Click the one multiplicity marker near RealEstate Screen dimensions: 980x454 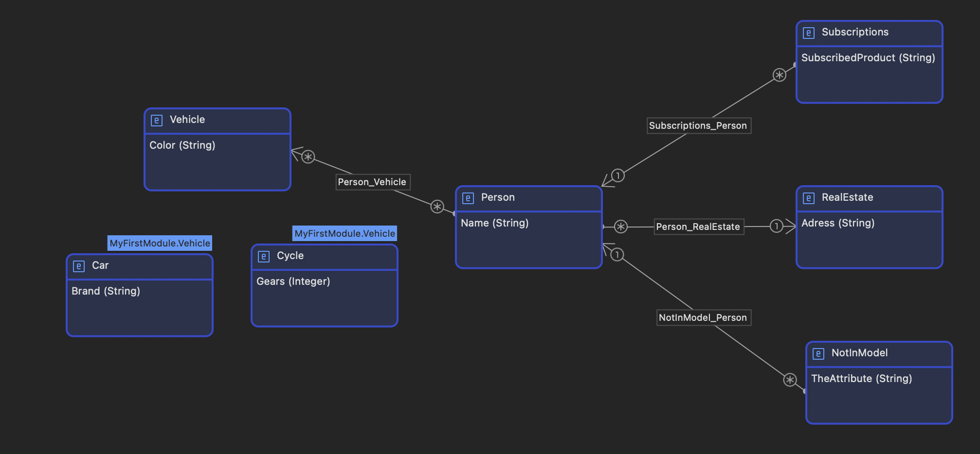(777, 226)
